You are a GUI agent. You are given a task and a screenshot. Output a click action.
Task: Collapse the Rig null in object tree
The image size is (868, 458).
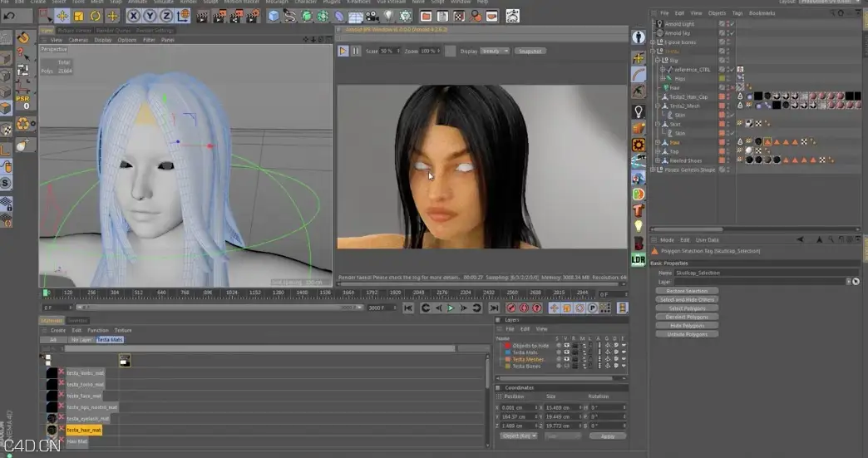tap(658, 61)
